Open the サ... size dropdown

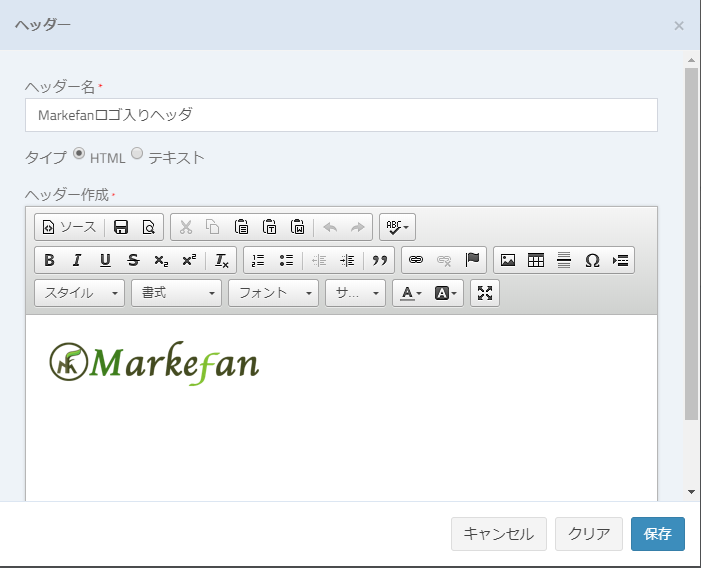(355, 293)
